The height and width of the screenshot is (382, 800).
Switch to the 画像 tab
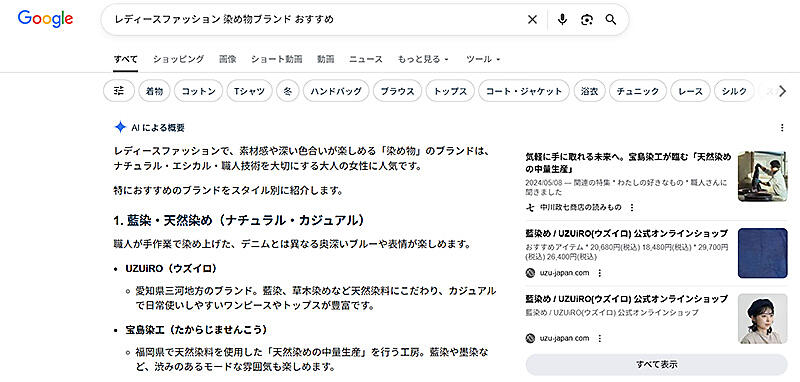point(228,59)
